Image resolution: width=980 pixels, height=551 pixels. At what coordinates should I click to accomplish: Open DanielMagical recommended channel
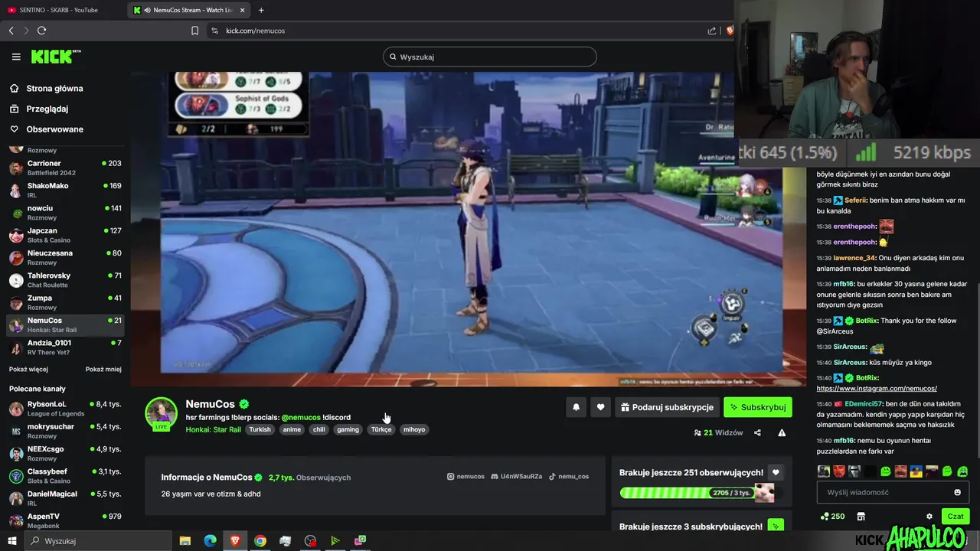coord(64,498)
